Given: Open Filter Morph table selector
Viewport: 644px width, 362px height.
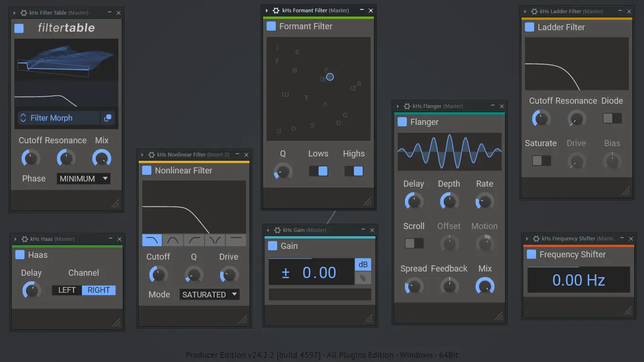Looking at the screenshot, I should [59, 118].
